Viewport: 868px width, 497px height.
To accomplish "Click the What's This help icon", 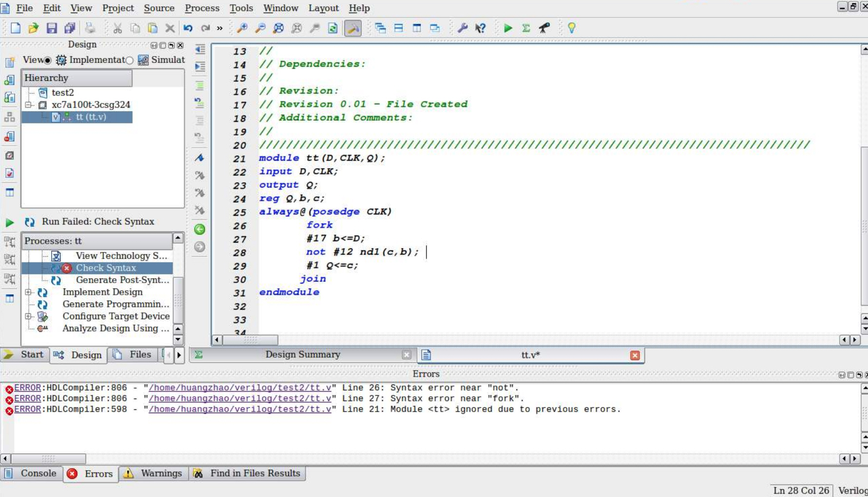I will (480, 28).
